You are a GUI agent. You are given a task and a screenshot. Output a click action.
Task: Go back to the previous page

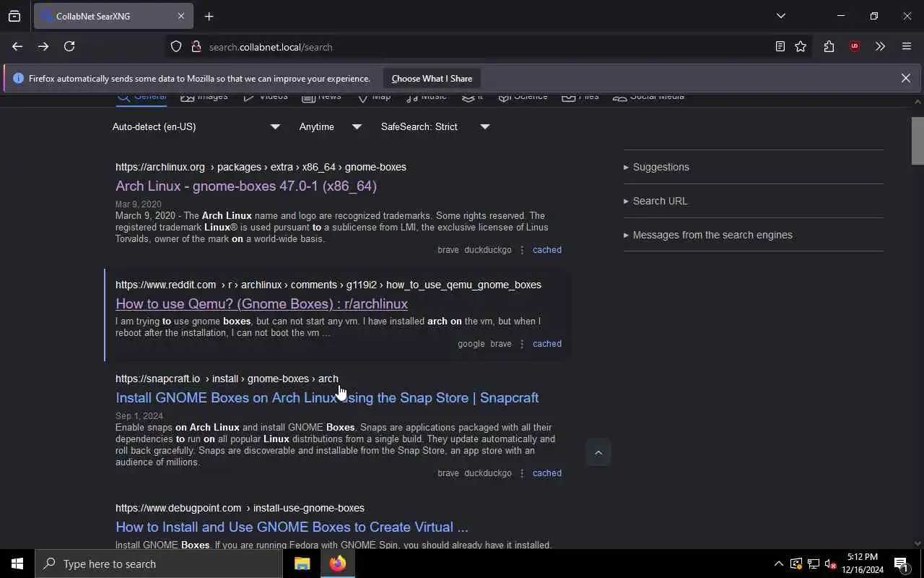tap(17, 46)
